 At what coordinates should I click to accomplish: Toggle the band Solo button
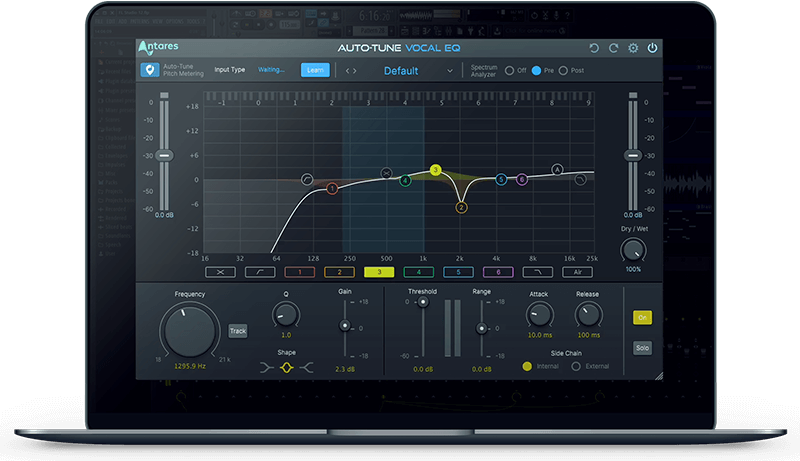click(642, 348)
